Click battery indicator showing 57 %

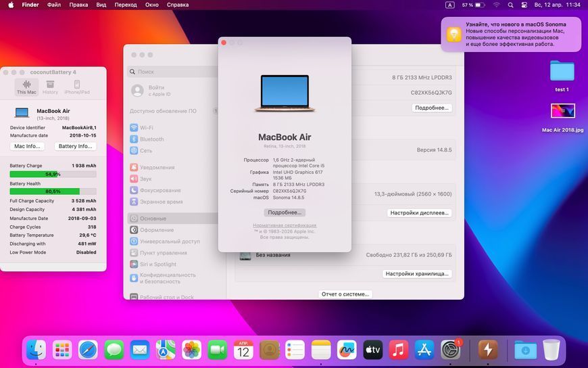tap(473, 5)
